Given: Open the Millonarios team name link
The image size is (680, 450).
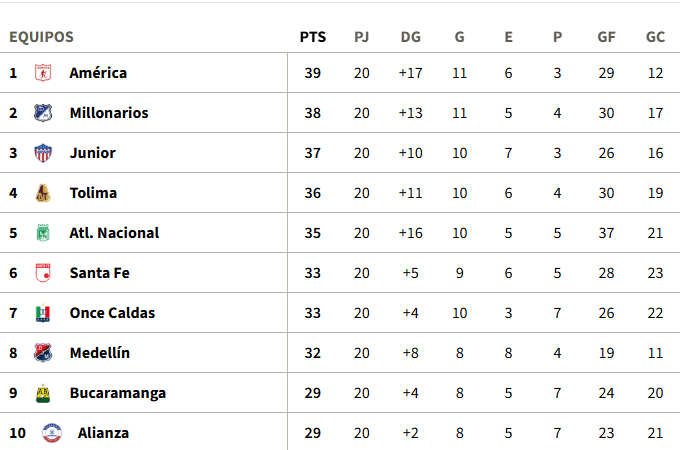Looking at the screenshot, I should click(109, 113).
